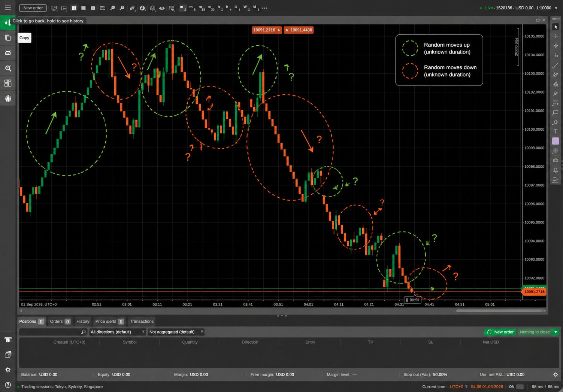Open the chart mode monitor icon

[54, 8]
